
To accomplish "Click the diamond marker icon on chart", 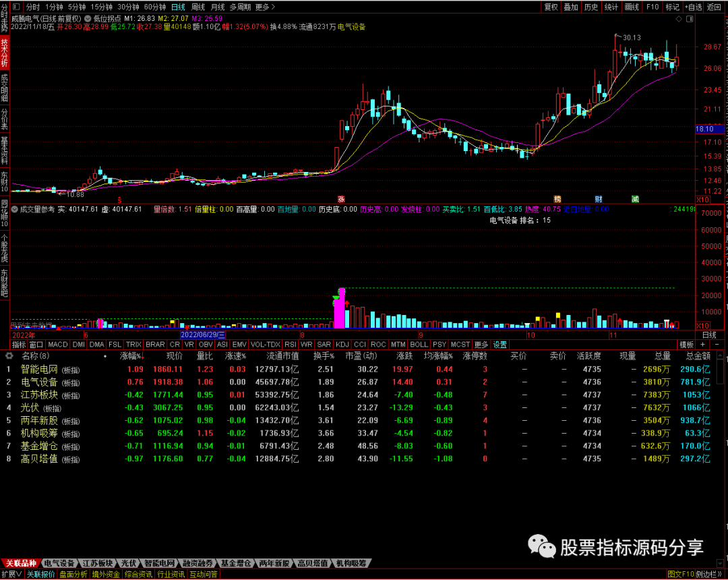I will coord(679,19).
